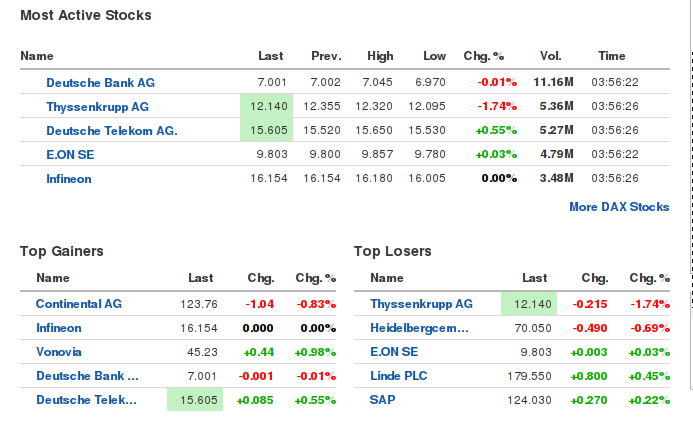
Task: Open E.ON SE in Top Losers
Action: (394, 352)
